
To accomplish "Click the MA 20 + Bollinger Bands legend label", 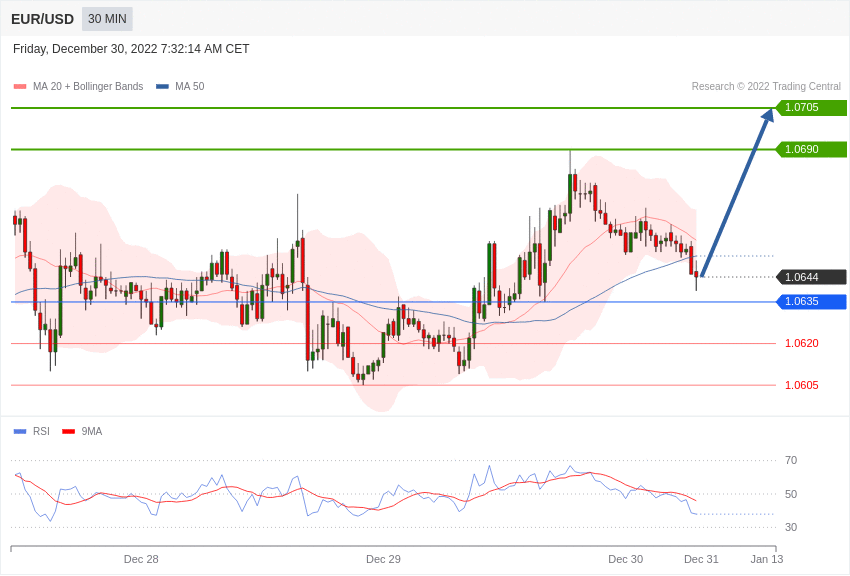I will [x=88, y=87].
